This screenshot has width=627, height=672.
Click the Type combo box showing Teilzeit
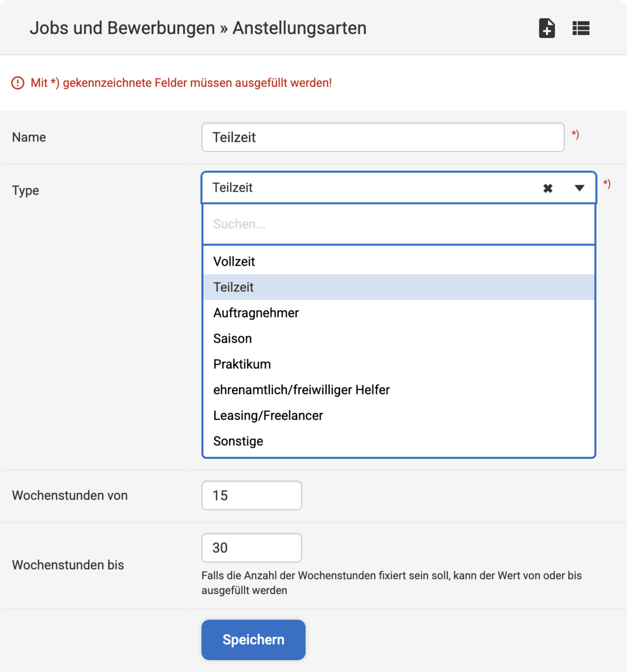[x=399, y=187]
